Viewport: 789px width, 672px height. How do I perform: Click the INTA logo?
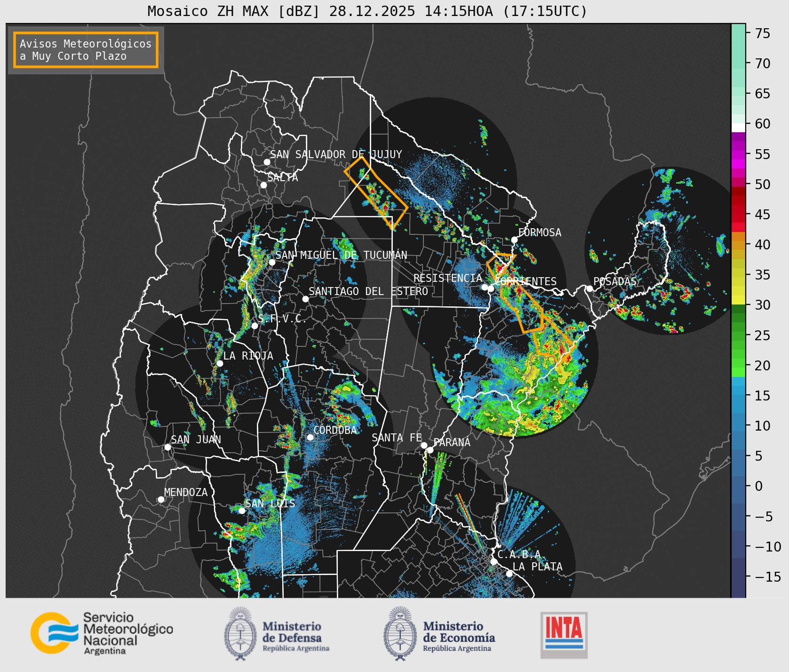click(x=564, y=635)
